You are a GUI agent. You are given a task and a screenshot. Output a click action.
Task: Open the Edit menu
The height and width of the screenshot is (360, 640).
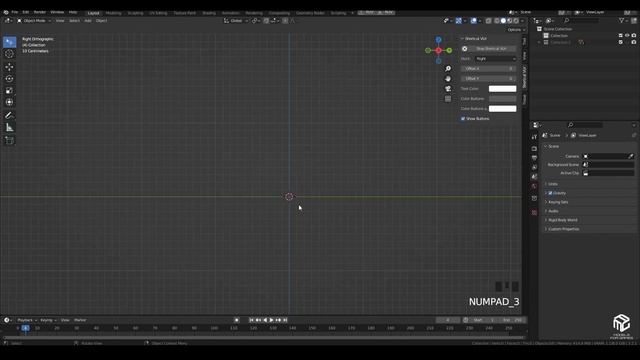pos(26,12)
